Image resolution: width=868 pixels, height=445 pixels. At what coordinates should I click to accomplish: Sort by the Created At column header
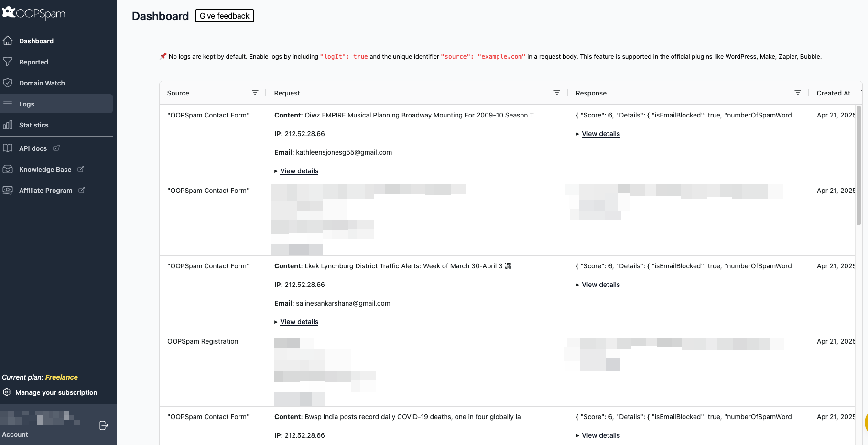(834, 93)
